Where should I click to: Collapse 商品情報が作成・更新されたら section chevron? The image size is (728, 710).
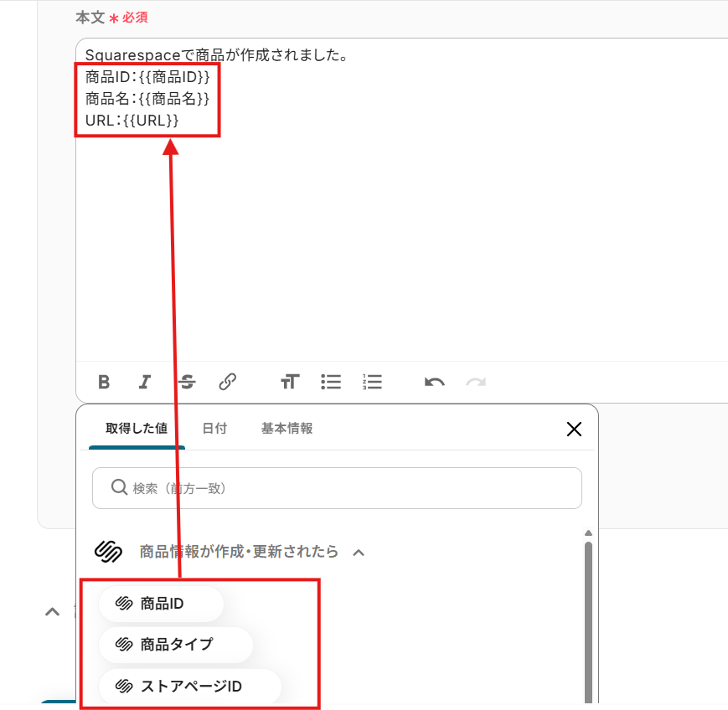point(359,553)
